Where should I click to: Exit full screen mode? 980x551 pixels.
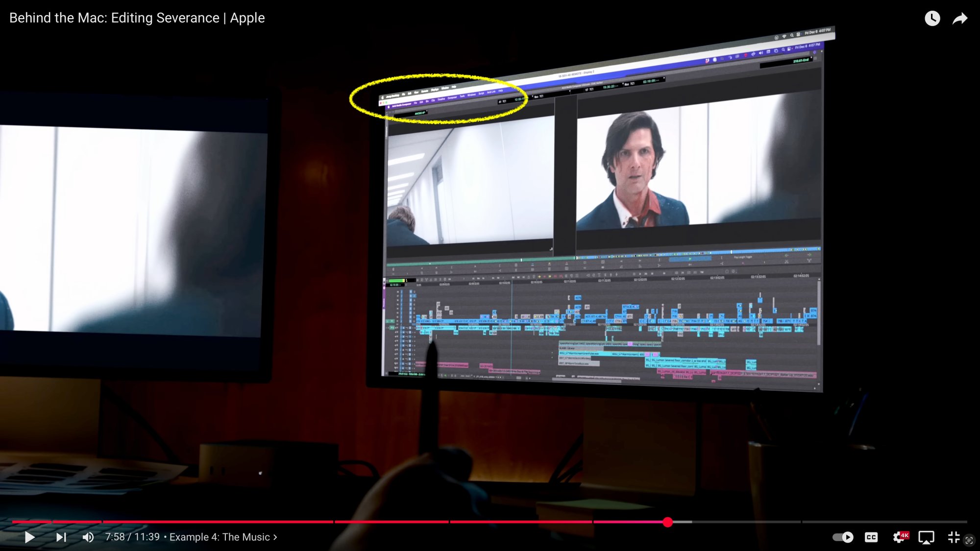pos(954,537)
